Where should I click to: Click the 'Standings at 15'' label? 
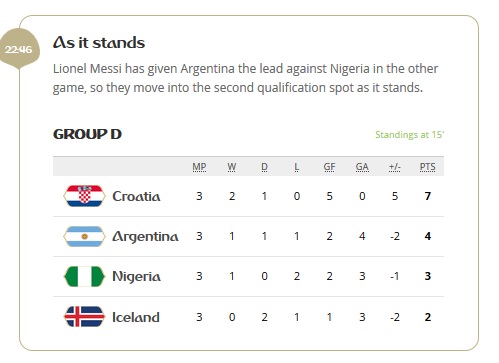tap(410, 135)
